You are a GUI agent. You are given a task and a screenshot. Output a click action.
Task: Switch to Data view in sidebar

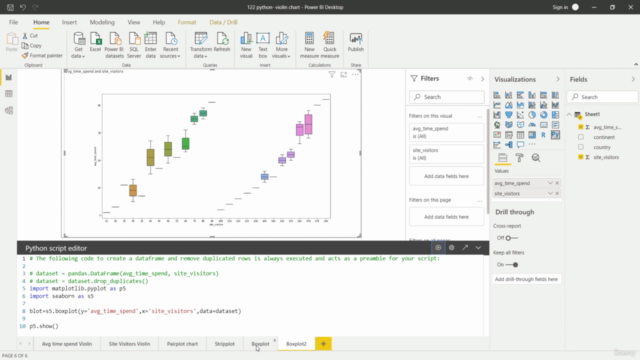[x=9, y=94]
